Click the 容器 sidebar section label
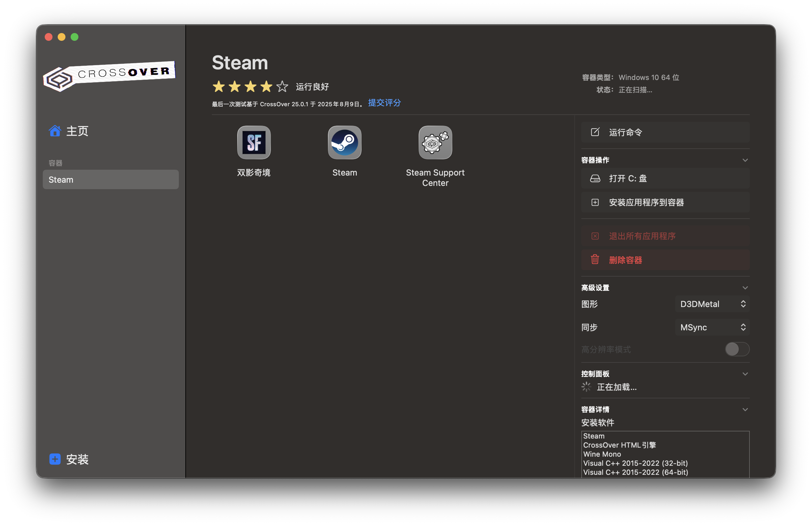This screenshot has width=812, height=526. pos(55,163)
